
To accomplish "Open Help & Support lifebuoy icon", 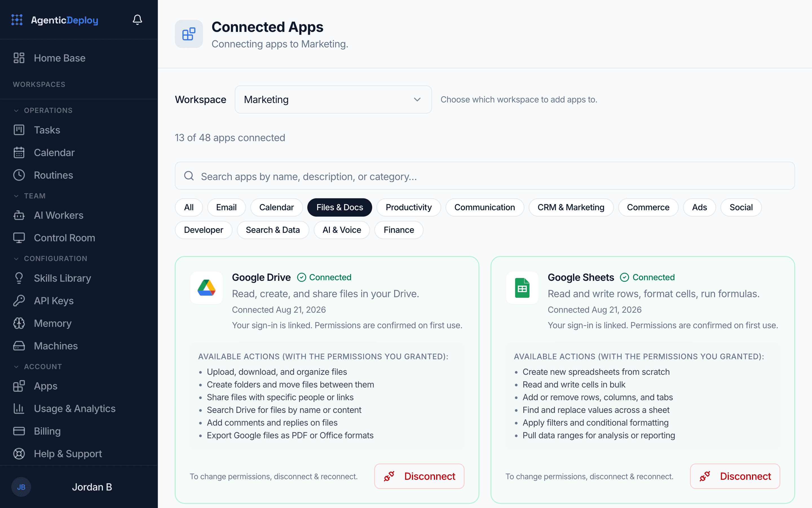I will [19, 454].
